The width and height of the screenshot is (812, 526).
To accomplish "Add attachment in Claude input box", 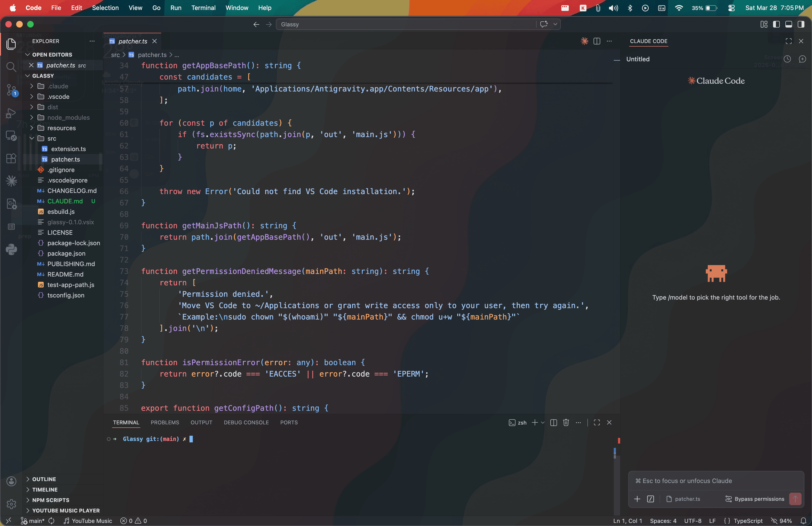I will [x=637, y=499].
